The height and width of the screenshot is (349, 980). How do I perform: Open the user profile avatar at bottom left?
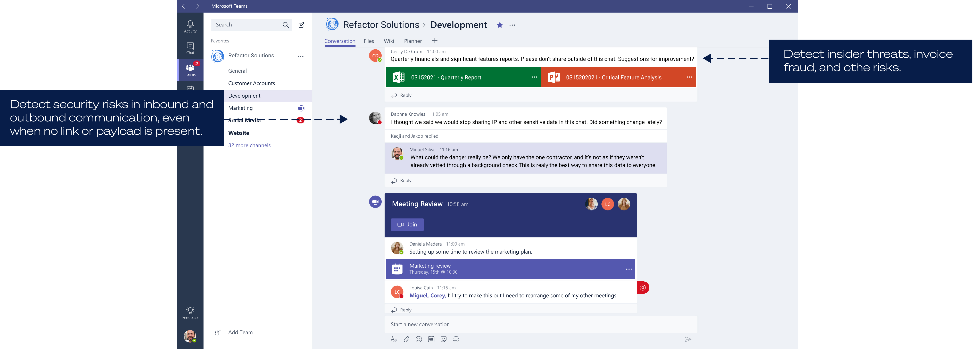pyautogui.click(x=190, y=336)
